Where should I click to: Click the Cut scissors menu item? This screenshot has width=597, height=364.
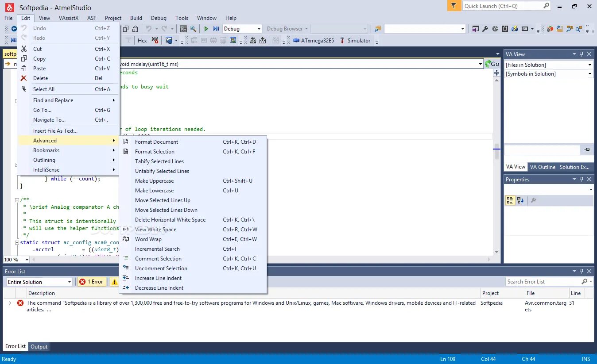[68, 49]
